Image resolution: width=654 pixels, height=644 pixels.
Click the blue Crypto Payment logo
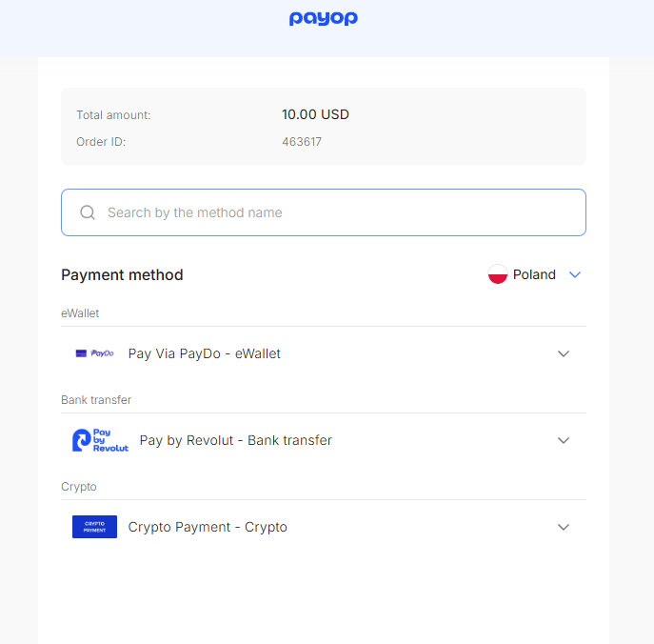[94, 527]
